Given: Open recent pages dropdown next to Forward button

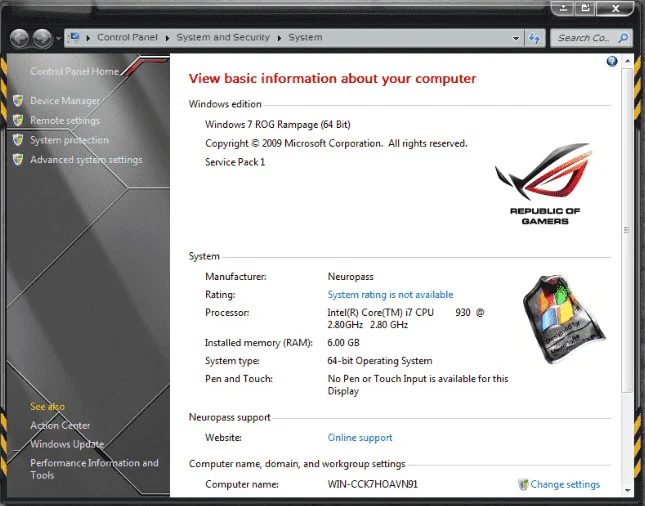Looking at the screenshot, I should tap(58, 39).
